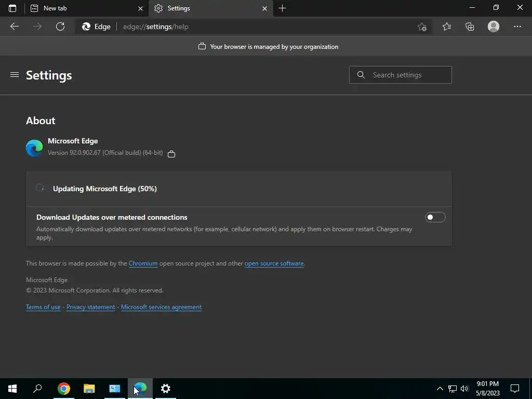Select the Settings tab

tap(211, 8)
